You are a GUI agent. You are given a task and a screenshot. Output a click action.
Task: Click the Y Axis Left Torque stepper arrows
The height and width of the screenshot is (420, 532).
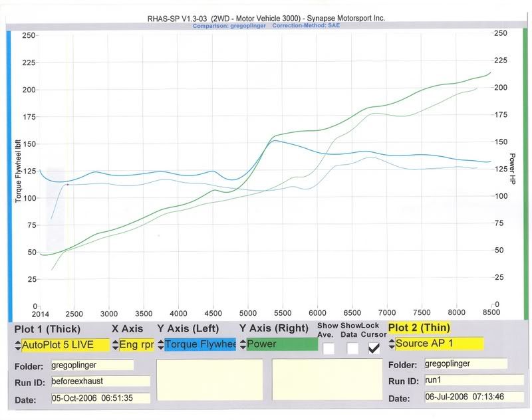pos(160,344)
